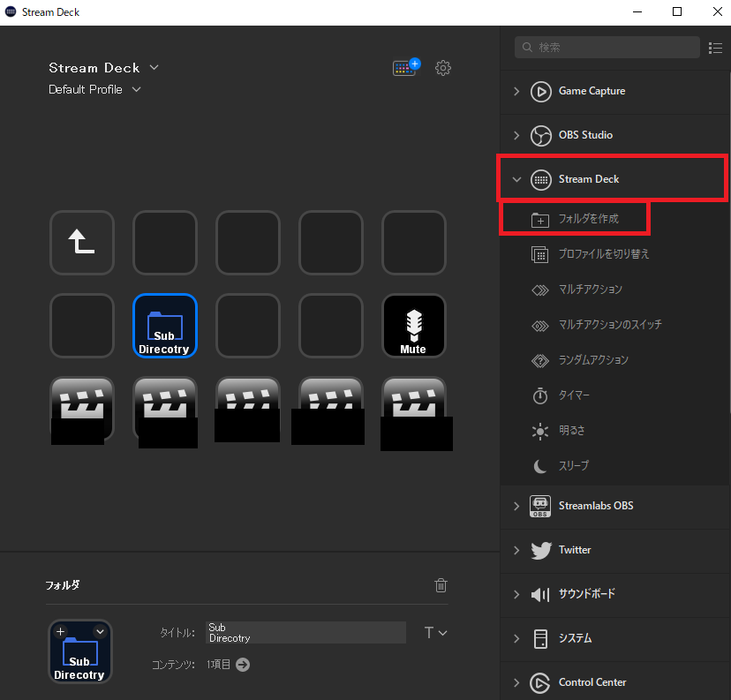Click the back arrow key on the grid
Screen dimensions: 731x700
pyautogui.click(x=82, y=243)
